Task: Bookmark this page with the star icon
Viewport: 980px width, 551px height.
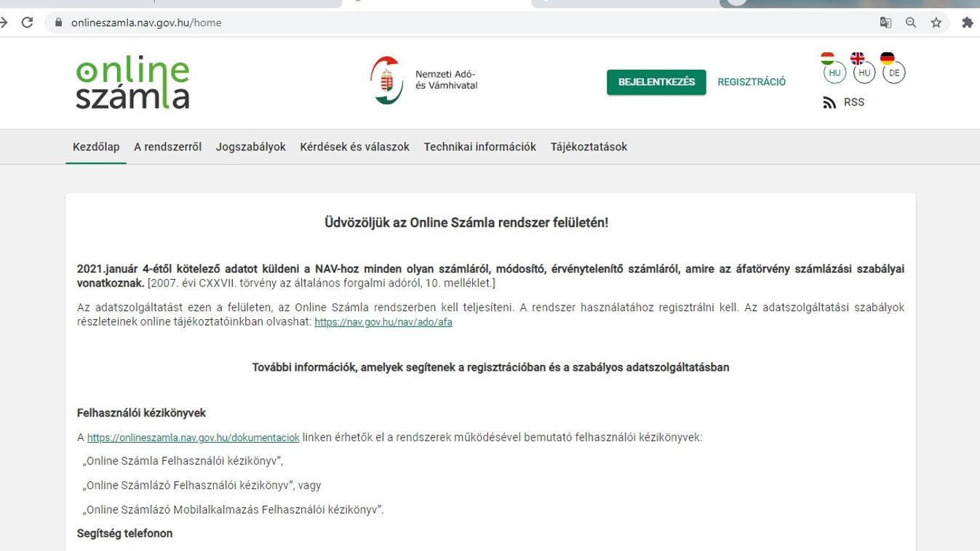Action: coord(936,23)
